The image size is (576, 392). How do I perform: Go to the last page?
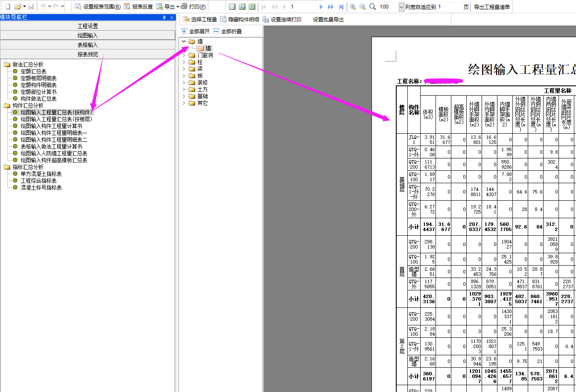(x=341, y=6)
